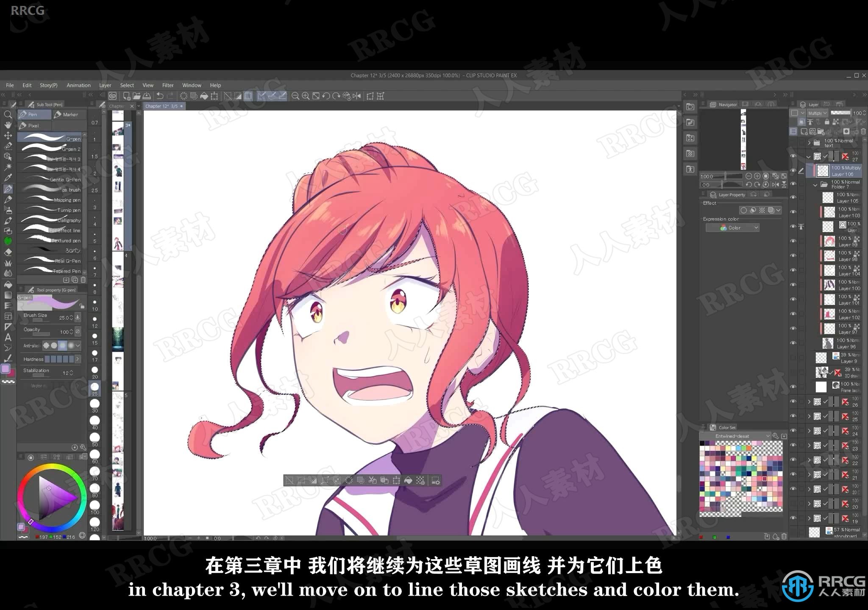868x610 pixels.
Task: Choose the Turnip pen brush
Action: click(x=51, y=210)
